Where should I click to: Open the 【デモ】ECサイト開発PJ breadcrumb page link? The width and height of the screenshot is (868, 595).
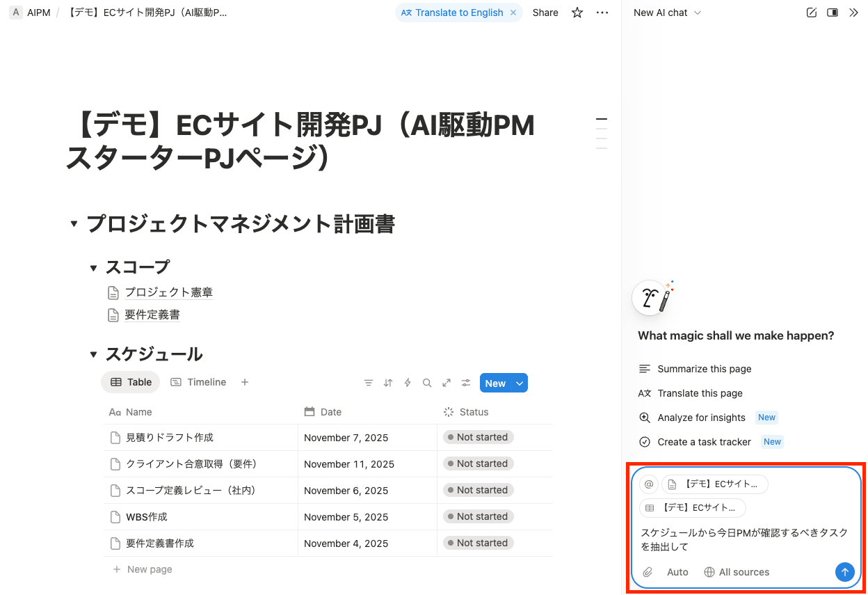coord(145,13)
